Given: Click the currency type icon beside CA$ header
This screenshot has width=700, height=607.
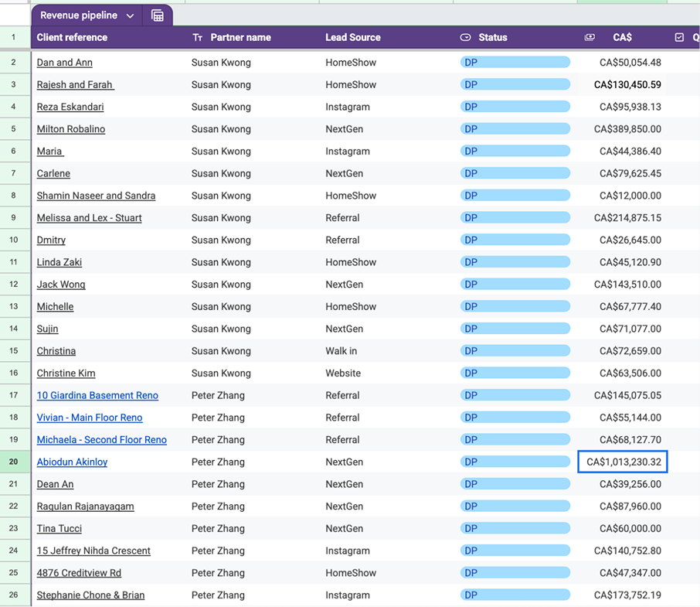Looking at the screenshot, I should (590, 38).
